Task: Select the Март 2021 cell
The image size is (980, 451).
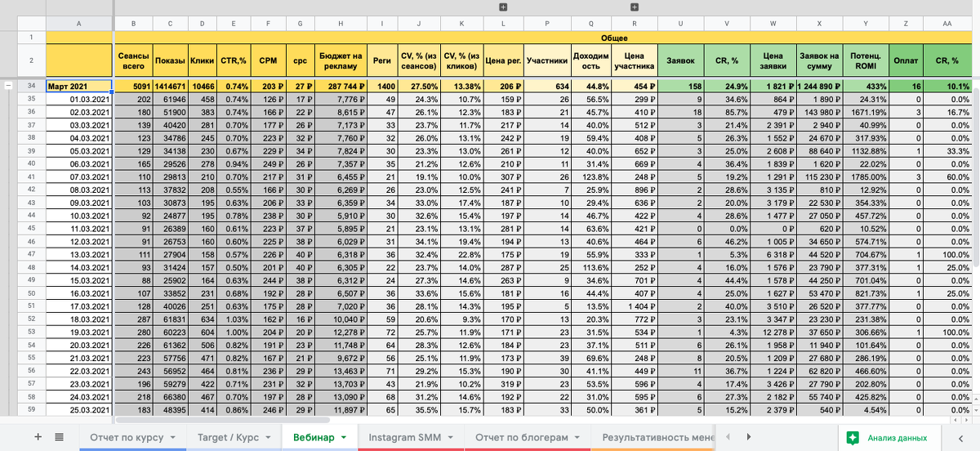Action: (x=79, y=86)
